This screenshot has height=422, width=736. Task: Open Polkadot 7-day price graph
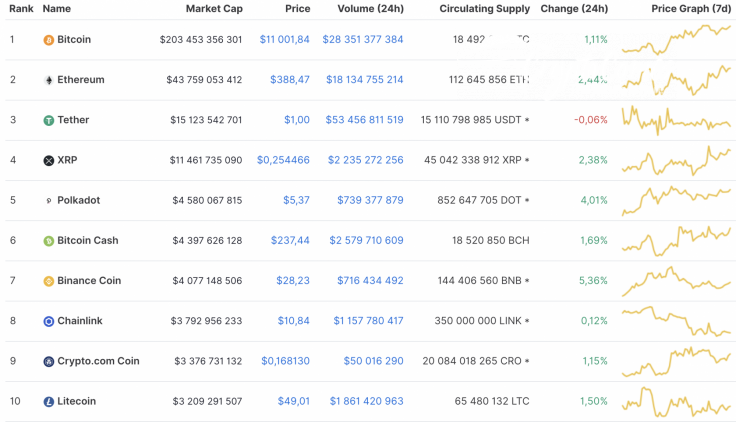click(676, 200)
